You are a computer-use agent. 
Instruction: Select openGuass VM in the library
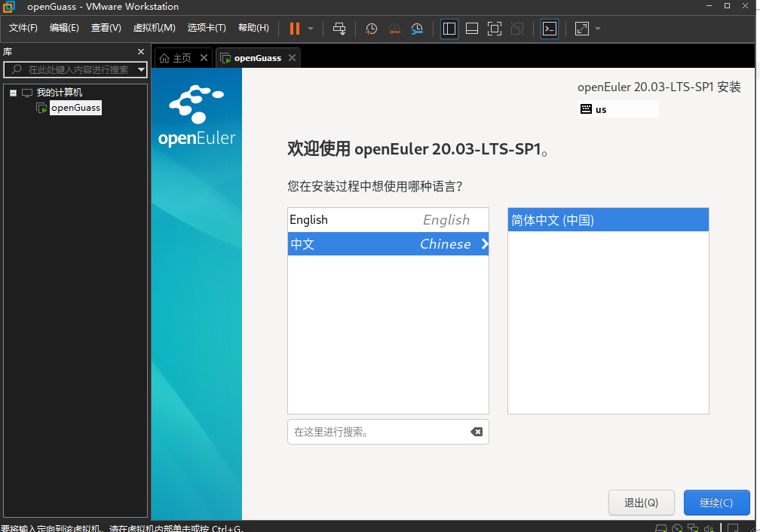click(x=75, y=108)
